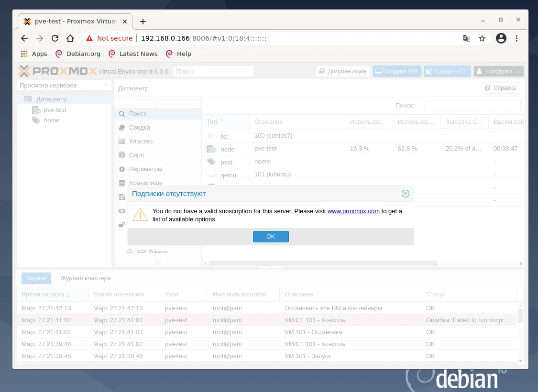Open the Сводка summary panel icon
Image resolution: width=538 pixels, height=392 pixels.
point(121,127)
